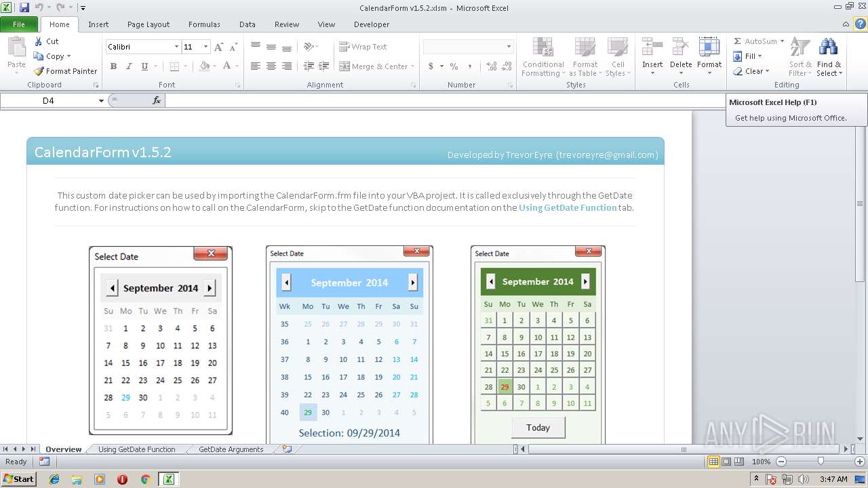
Task: Open the File tab
Action: (19, 24)
